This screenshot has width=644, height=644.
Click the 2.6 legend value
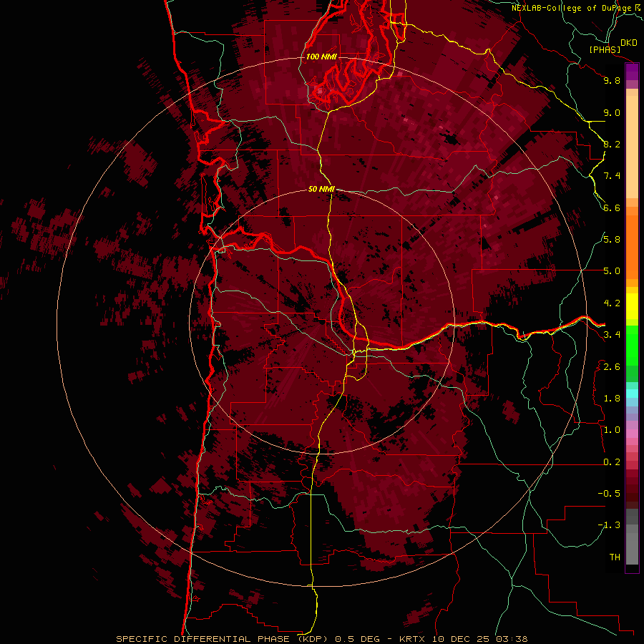(x=612, y=366)
